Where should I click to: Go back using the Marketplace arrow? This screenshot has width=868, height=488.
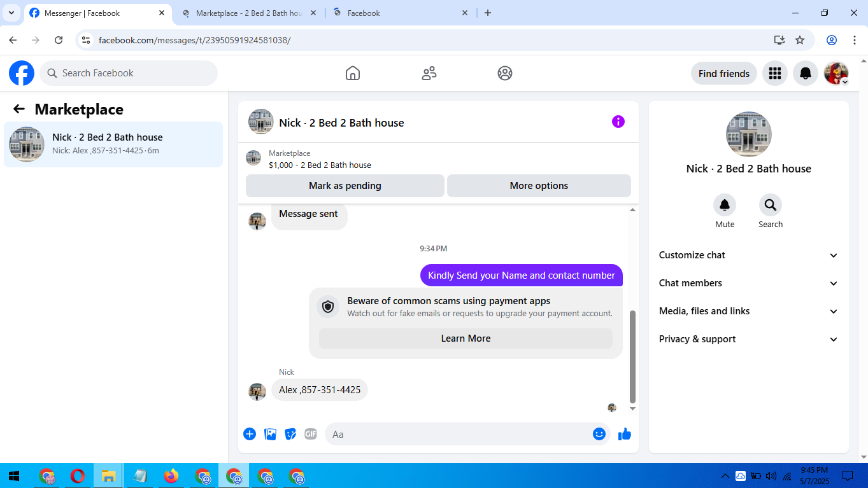click(x=19, y=109)
